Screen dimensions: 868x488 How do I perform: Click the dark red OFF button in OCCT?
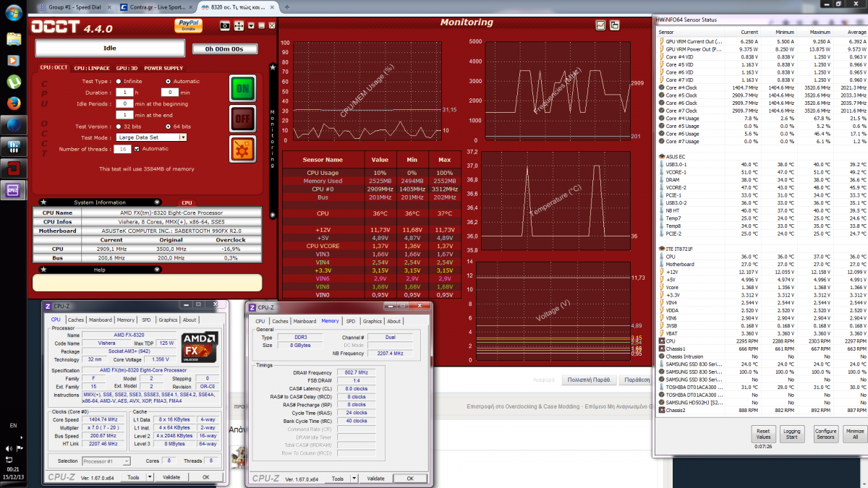pyautogui.click(x=242, y=118)
